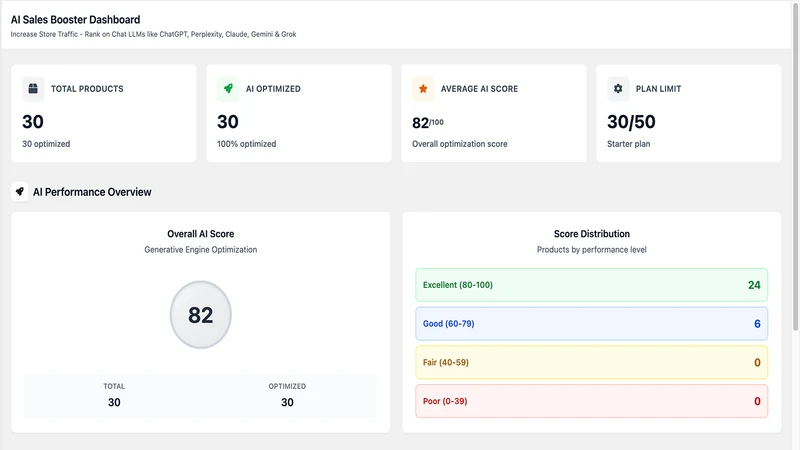
Task: Click the Average AI Score star icon
Action: (x=423, y=89)
